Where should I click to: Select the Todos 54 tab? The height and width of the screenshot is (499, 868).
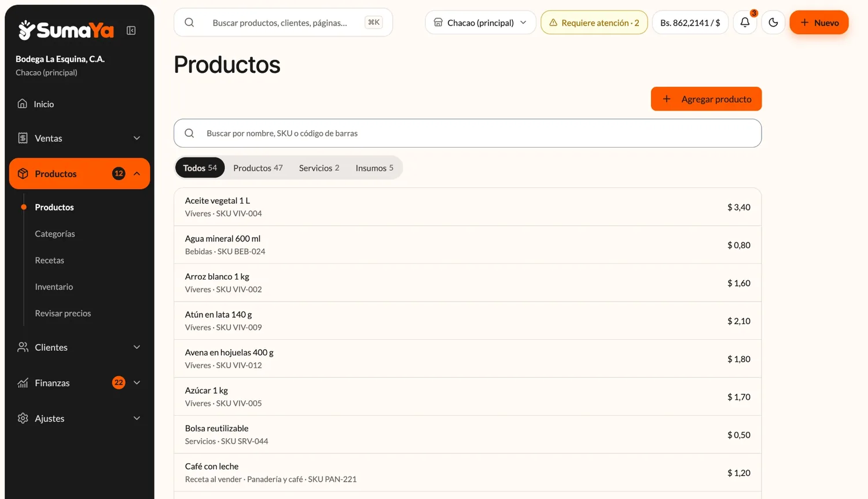point(200,168)
